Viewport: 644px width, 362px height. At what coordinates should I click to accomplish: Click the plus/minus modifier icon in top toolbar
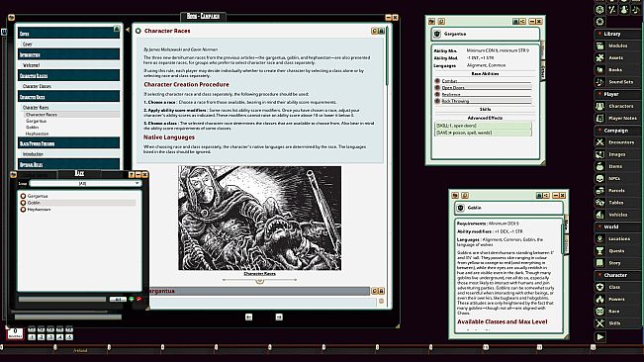pos(612,10)
